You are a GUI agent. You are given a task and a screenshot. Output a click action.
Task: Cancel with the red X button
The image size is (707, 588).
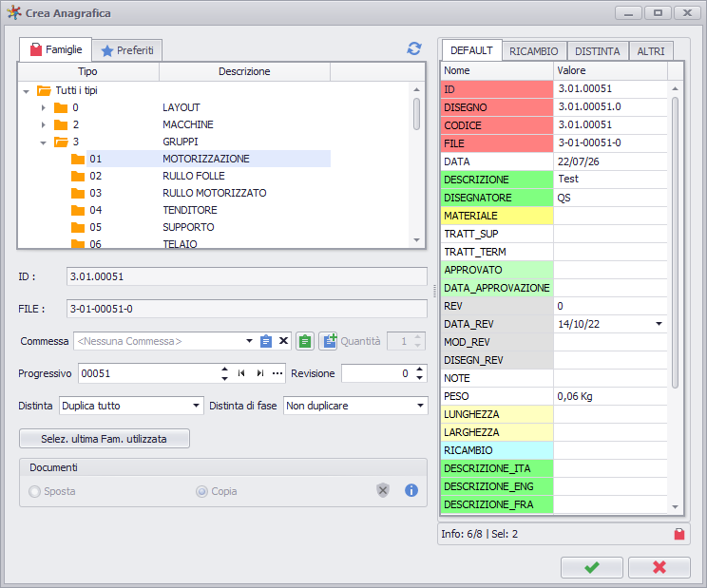pyautogui.click(x=659, y=567)
